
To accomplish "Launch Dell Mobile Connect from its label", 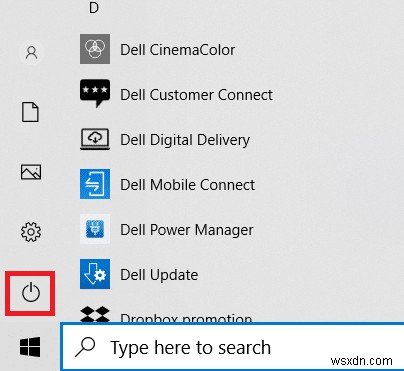I will [187, 185].
